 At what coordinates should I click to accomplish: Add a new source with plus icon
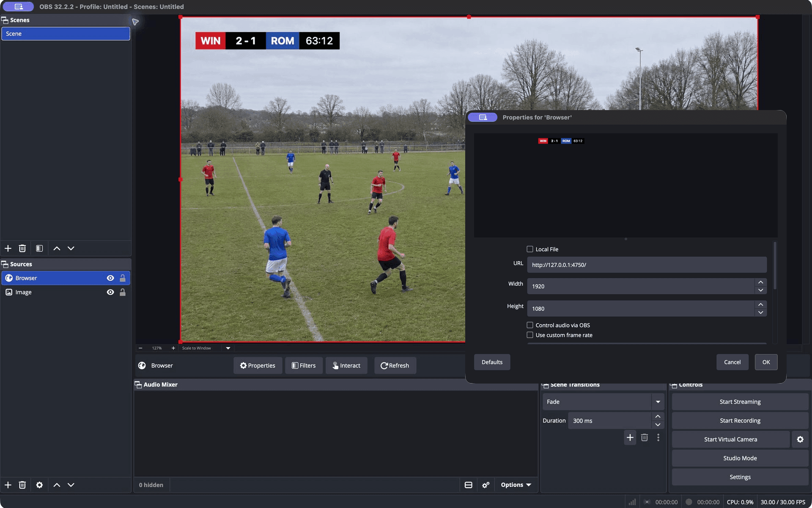click(8, 485)
